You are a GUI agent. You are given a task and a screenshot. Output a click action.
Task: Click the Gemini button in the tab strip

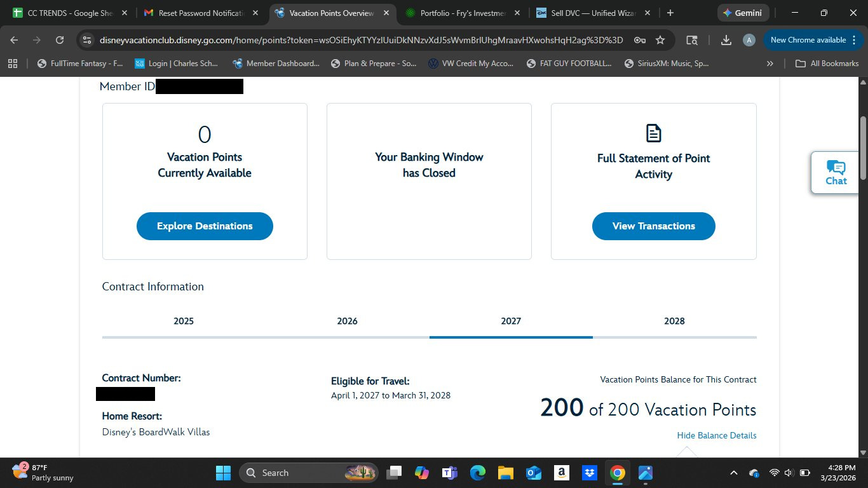[743, 13]
